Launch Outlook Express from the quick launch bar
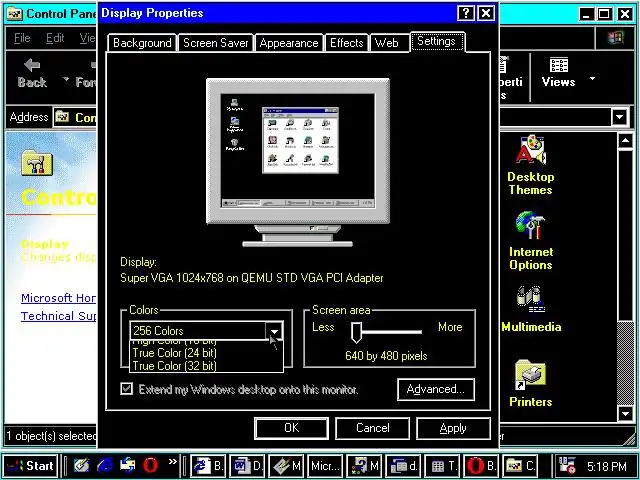This screenshot has width=640, height=480. click(x=128, y=466)
